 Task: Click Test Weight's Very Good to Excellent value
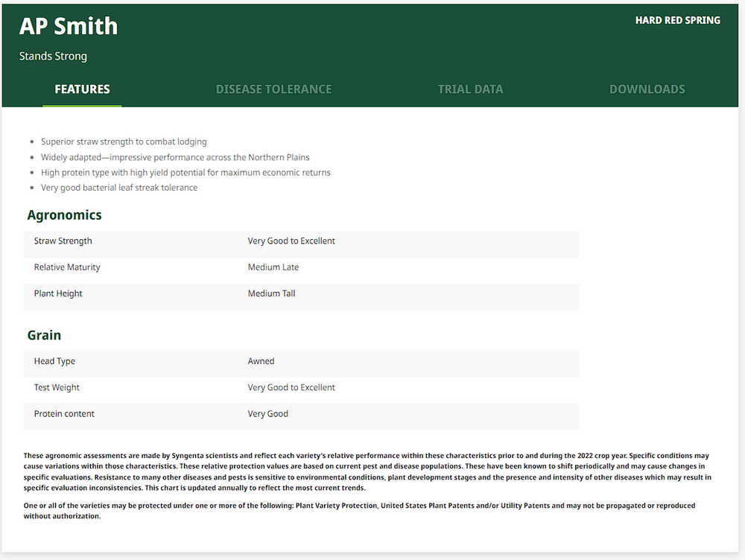point(291,387)
